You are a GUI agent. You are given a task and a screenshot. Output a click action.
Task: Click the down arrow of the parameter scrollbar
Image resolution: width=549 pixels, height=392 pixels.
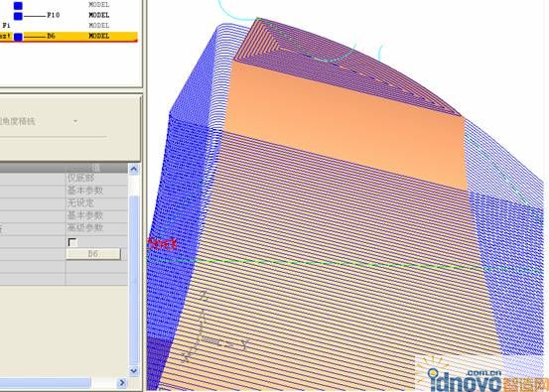134,370
